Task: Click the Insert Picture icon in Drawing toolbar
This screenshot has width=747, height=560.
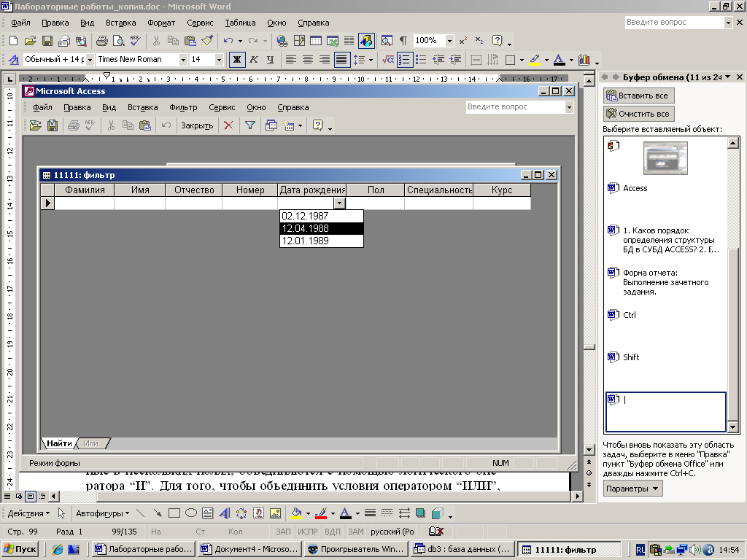Action: click(x=275, y=513)
